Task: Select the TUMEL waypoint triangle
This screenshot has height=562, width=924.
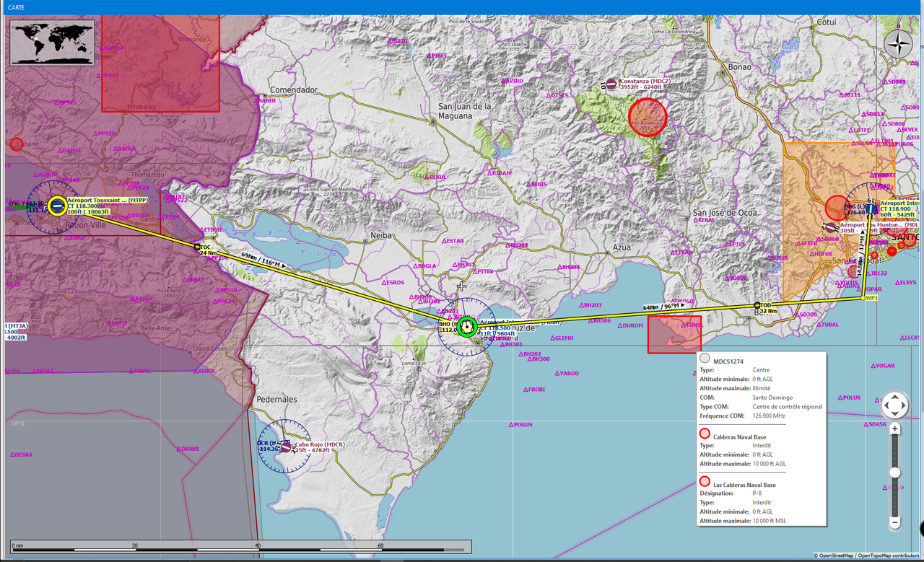Action: [681, 325]
